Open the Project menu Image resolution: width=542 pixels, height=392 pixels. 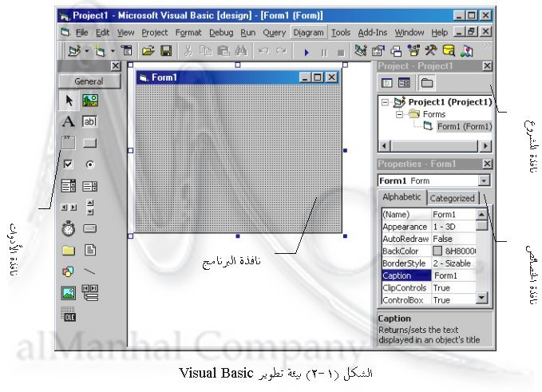155,33
